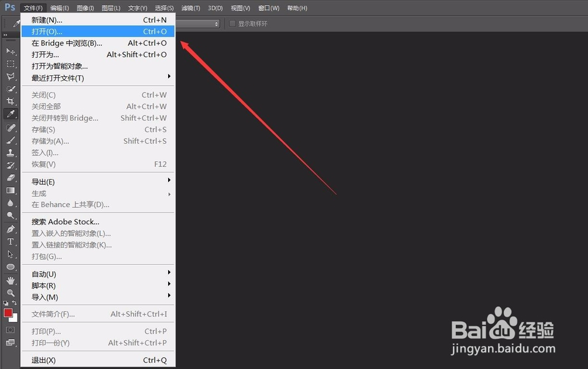
Task: Toggle the 显示取样环 checkbox
Action: click(x=232, y=24)
